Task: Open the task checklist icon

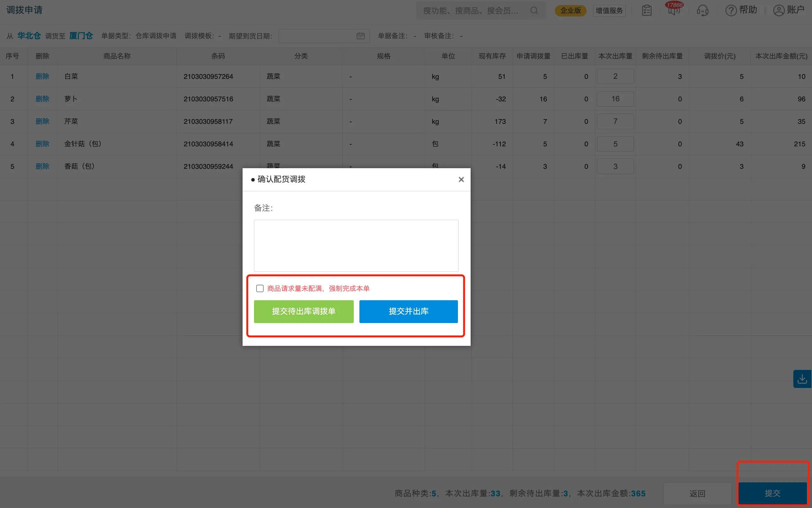Action: click(x=646, y=10)
